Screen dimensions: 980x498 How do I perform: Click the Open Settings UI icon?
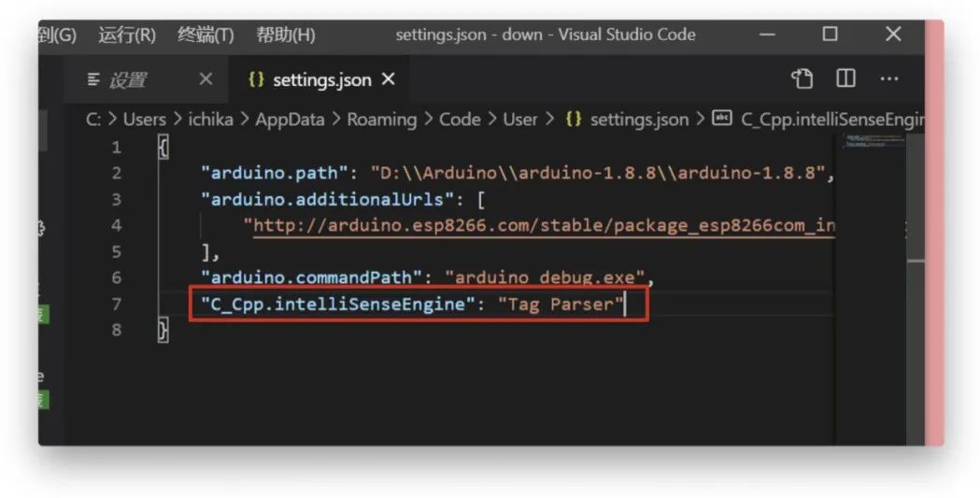click(x=802, y=78)
